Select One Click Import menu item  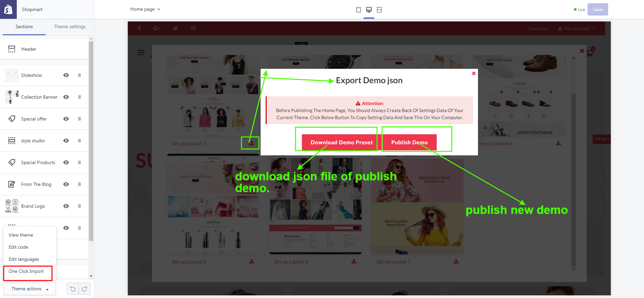pyautogui.click(x=26, y=271)
